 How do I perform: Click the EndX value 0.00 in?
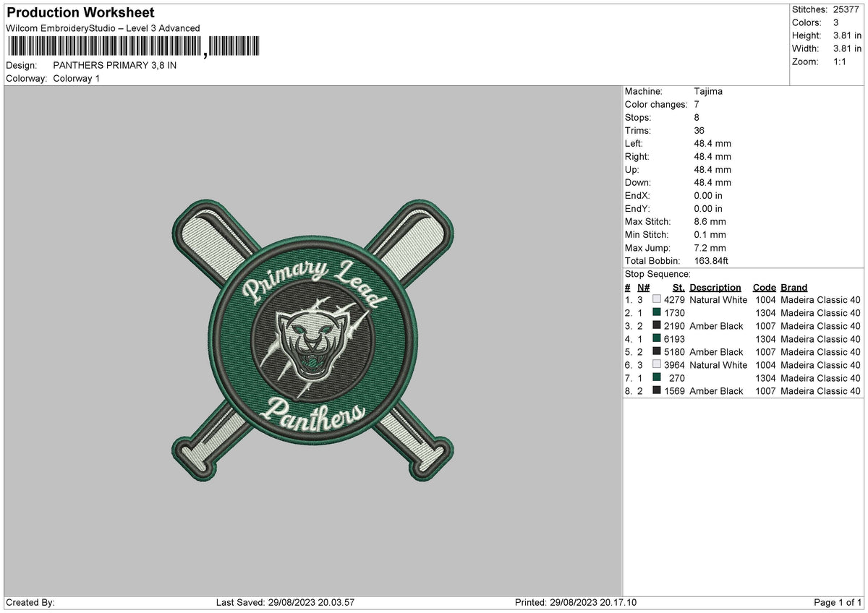point(708,195)
